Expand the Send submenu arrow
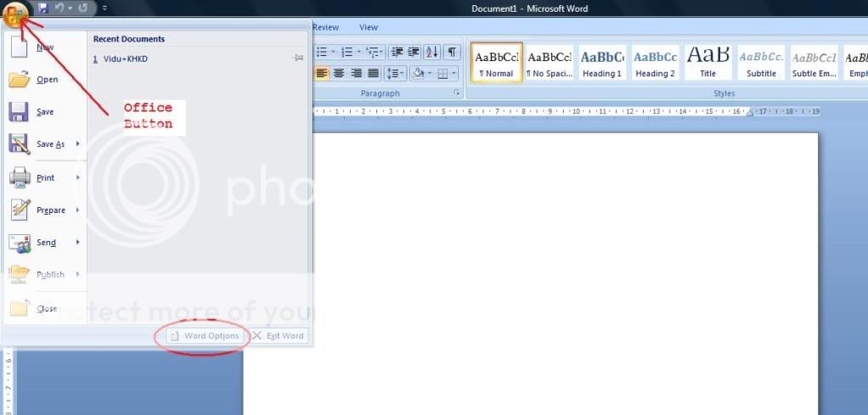This screenshot has height=415, width=868. pos(78,243)
